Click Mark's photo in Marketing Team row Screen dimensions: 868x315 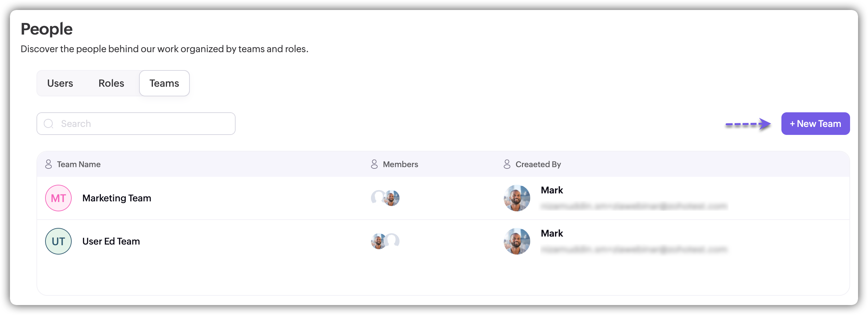pyautogui.click(x=517, y=198)
